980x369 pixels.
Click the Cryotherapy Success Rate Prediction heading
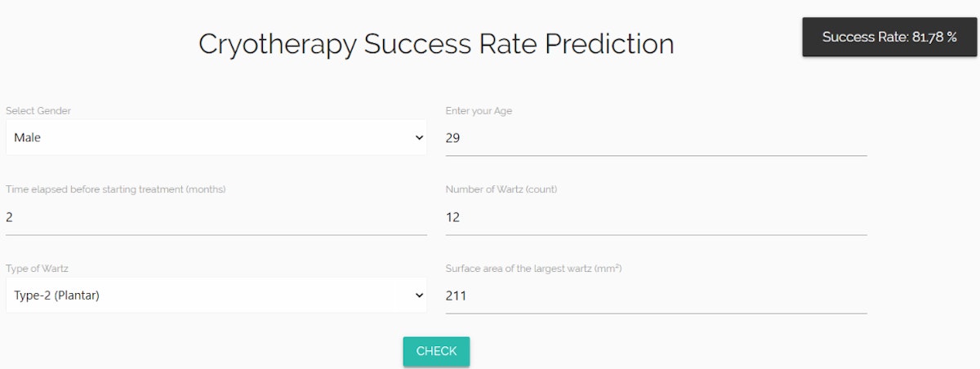[436, 44]
